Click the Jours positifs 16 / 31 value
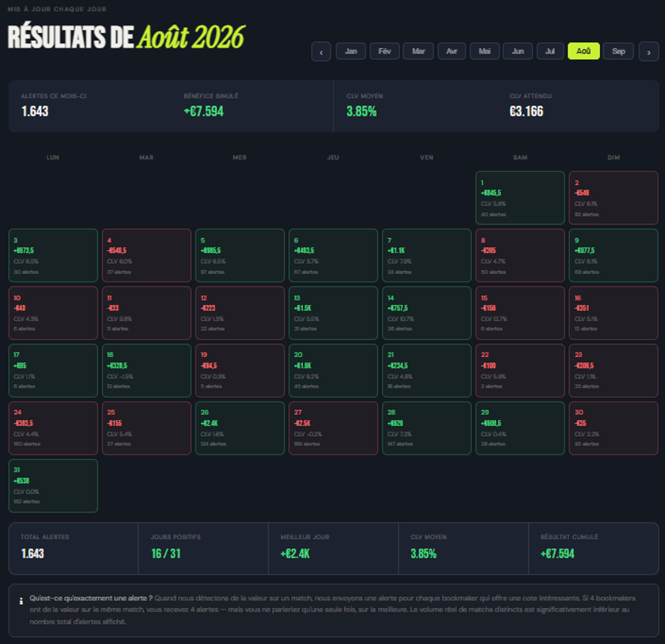The height and width of the screenshot is (644, 665). coord(166,553)
